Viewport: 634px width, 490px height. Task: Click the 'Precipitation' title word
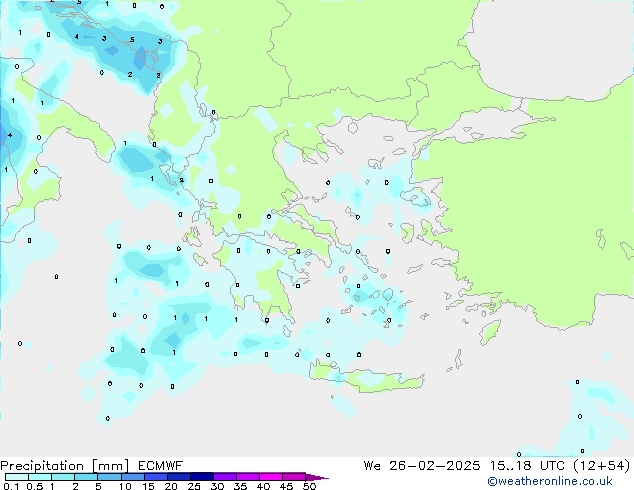click(42, 466)
